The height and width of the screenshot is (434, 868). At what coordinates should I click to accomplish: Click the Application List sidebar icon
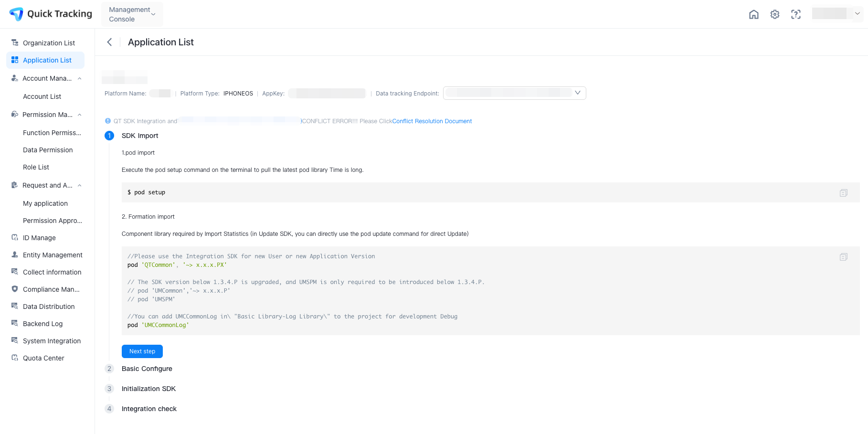pyautogui.click(x=15, y=60)
